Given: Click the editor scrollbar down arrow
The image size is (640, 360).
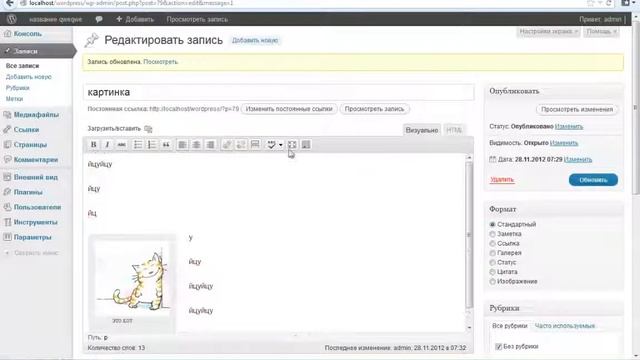Looking at the screenshot, I should coord(469,327).
